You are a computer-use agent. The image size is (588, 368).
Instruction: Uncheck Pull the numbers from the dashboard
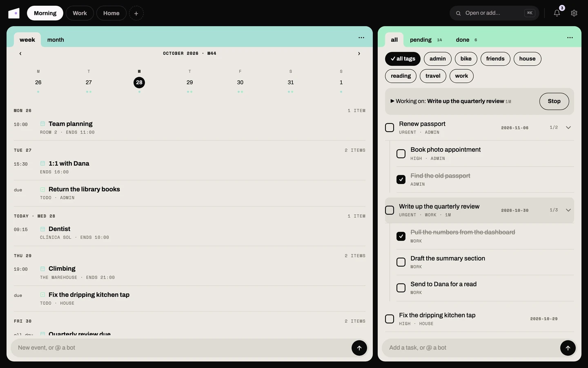coord(401,236)
